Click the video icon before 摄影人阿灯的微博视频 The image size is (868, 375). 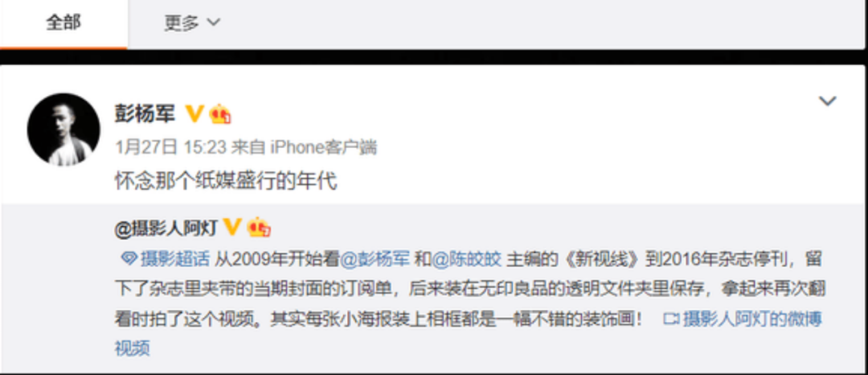(x=671, y=319)
